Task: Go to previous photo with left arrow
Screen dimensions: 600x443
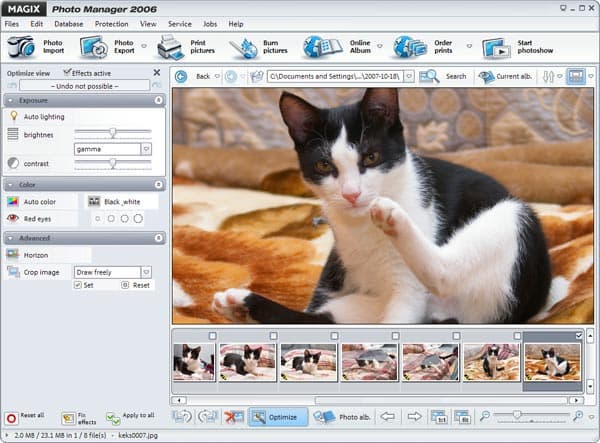Action: click(x=388, y=417)
